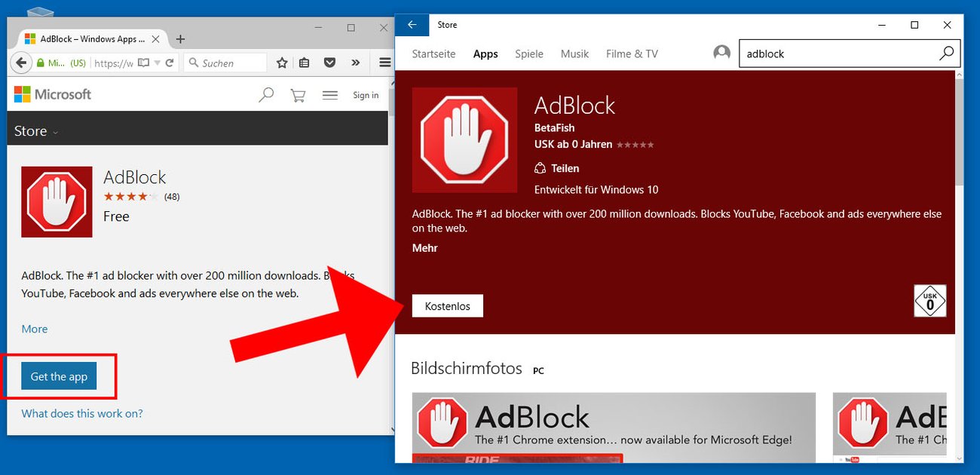Select the Apps tab in the Store
This screenshot has height=475, width=980.
pyautogui.click(x=485, y=54)
